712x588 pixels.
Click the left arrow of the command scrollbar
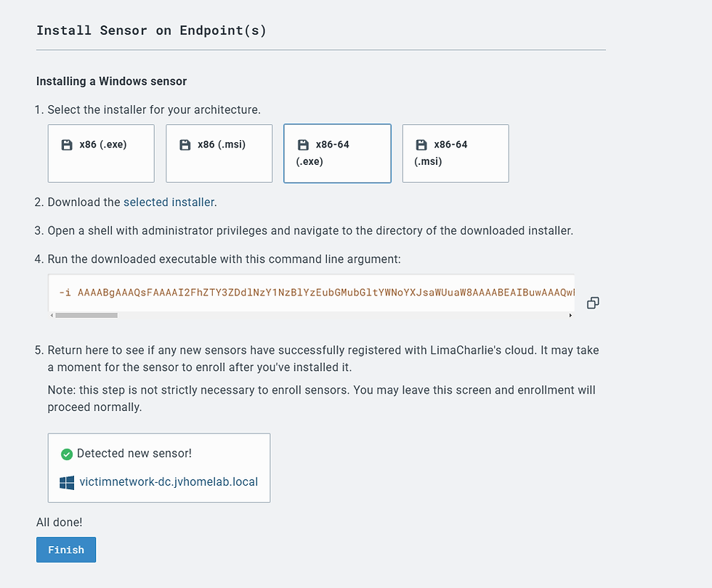click(52, 315)
